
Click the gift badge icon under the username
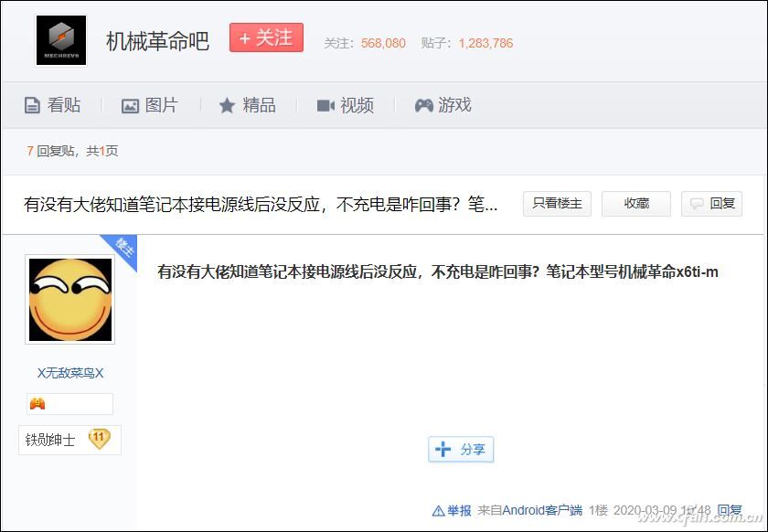[37, 403]
